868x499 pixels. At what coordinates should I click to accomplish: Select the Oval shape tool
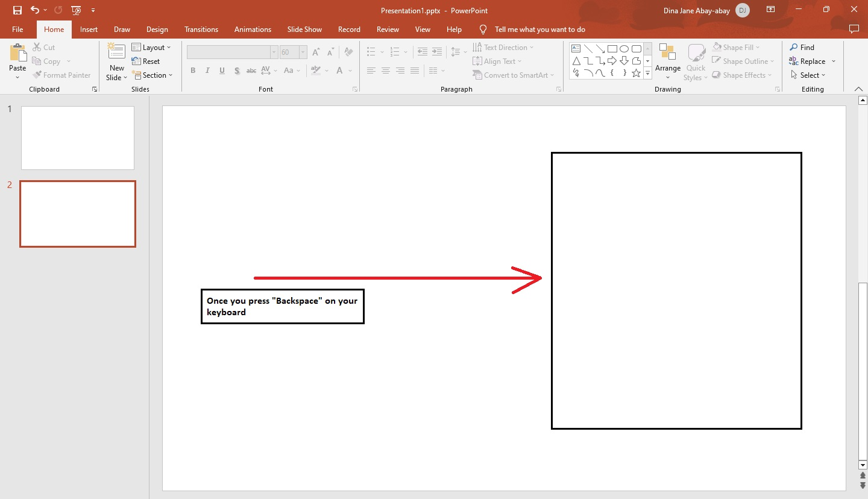(624, 48)
